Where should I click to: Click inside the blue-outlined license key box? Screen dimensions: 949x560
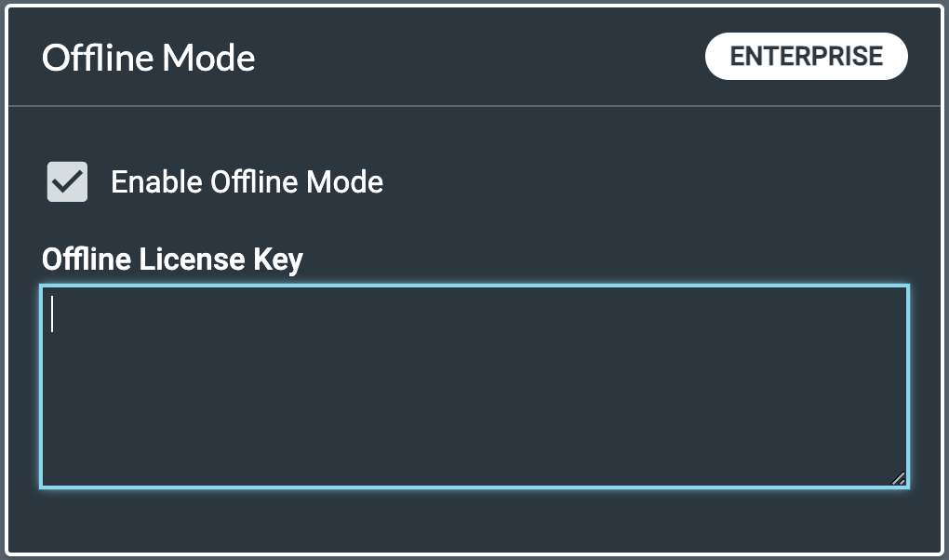pos(474,386)
